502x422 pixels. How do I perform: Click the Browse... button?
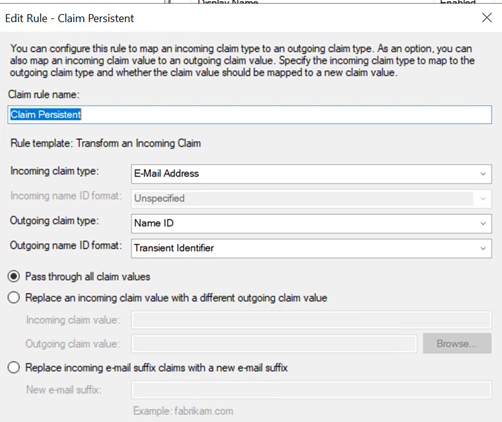pos(457,343)
